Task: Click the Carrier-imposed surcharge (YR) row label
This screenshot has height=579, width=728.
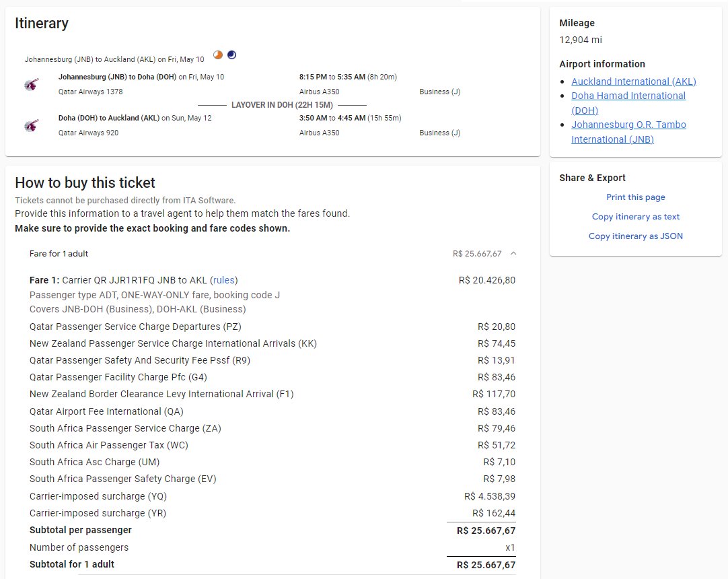Action: click(x=98, y=513)
